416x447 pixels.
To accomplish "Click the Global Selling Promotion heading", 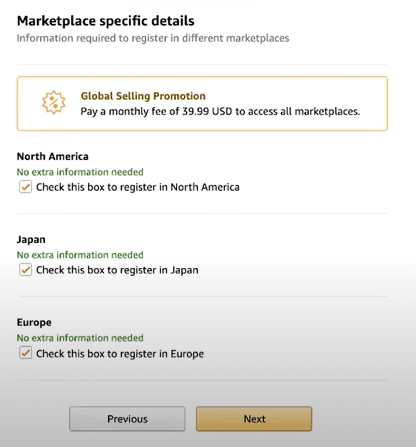I will (x=143, y=96).
